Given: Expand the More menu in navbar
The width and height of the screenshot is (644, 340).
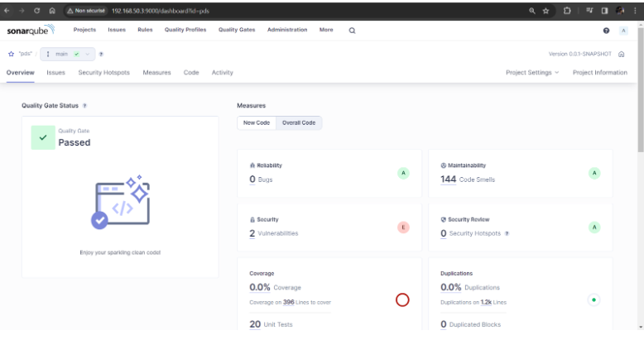Looking at the screenshot, I should [x=326, y=30].
